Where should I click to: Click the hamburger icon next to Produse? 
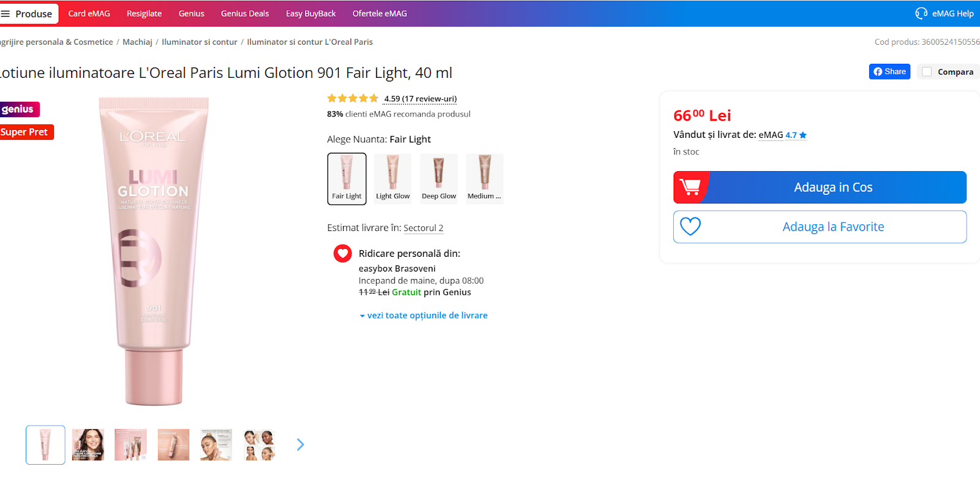[6, 13]
